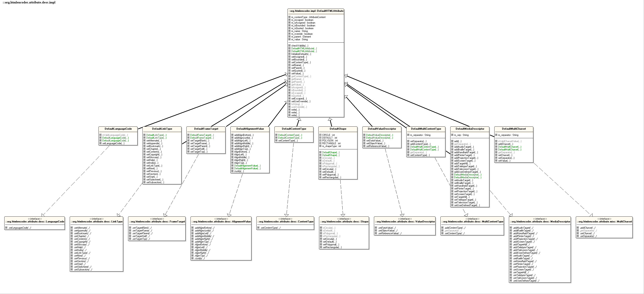The image size is (644, 294).
Task: Click icon beside setUseOverride(...) method
Action: click(289, 101)
